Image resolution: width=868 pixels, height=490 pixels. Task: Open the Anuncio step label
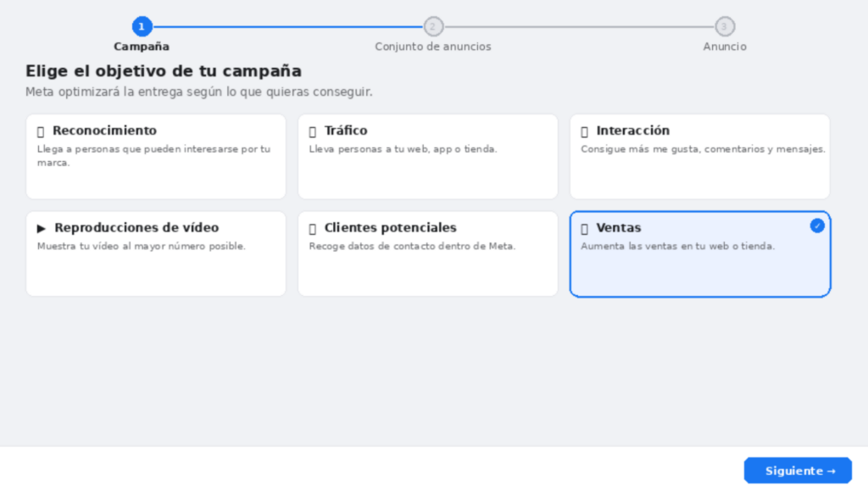coord(725,47)
